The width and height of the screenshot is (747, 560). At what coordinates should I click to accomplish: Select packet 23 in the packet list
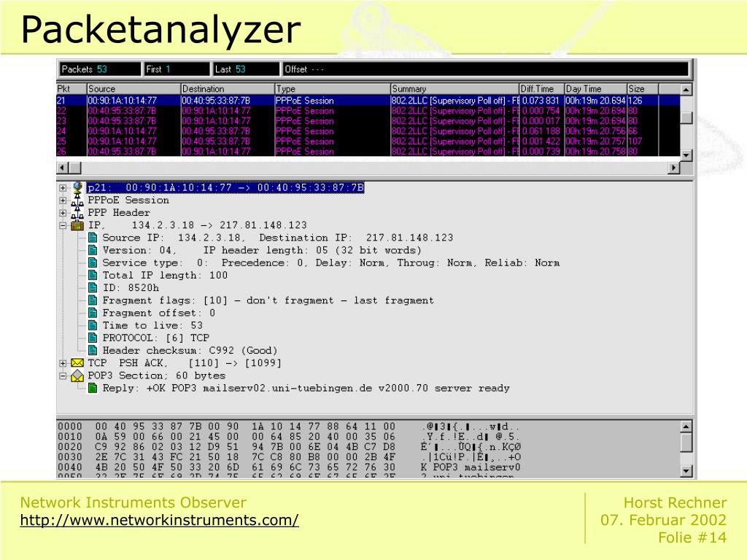(x=368, y=121)
